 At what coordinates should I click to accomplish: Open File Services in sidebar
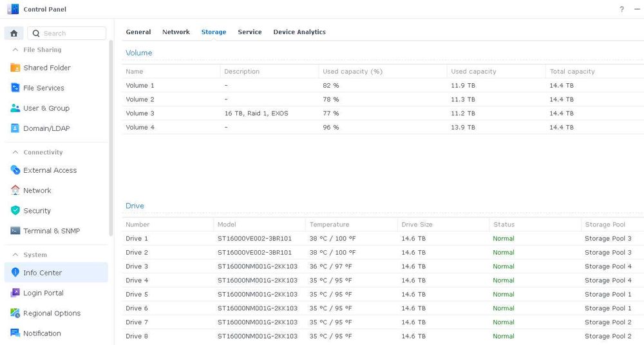click(44, 88)
